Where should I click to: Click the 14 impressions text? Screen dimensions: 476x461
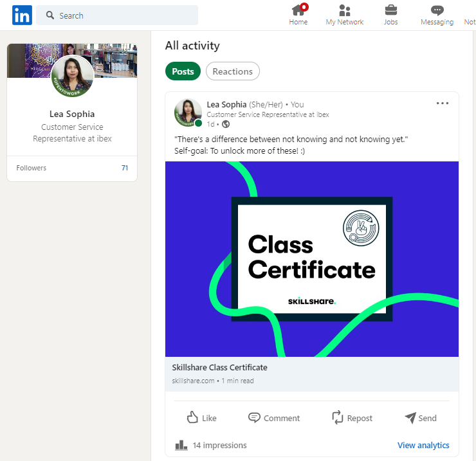point(219,445)
